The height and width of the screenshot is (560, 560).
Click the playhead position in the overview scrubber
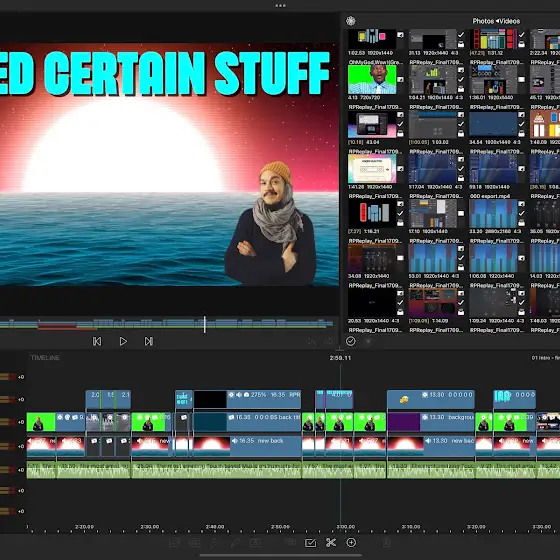[x=205, y=324]
